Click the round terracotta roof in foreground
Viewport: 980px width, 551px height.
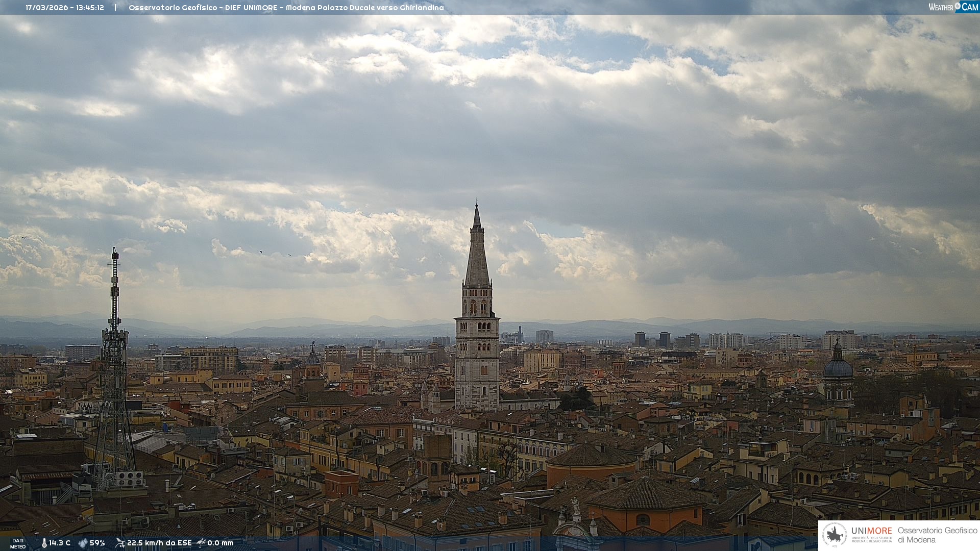[x=592, y=456]
